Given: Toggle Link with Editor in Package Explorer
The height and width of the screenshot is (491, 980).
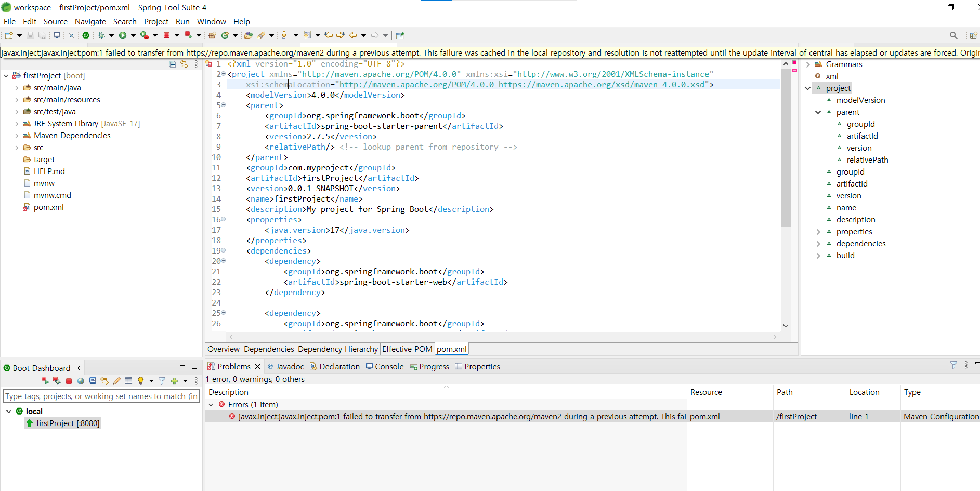Looking at the screenshot, I should 184,64.
